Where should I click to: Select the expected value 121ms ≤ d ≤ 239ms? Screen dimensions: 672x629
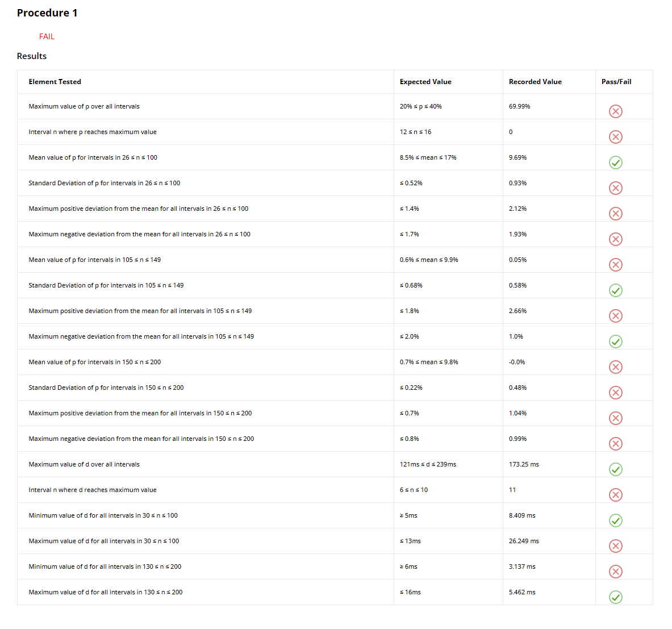pyautogui.click(x=428, y=464)
